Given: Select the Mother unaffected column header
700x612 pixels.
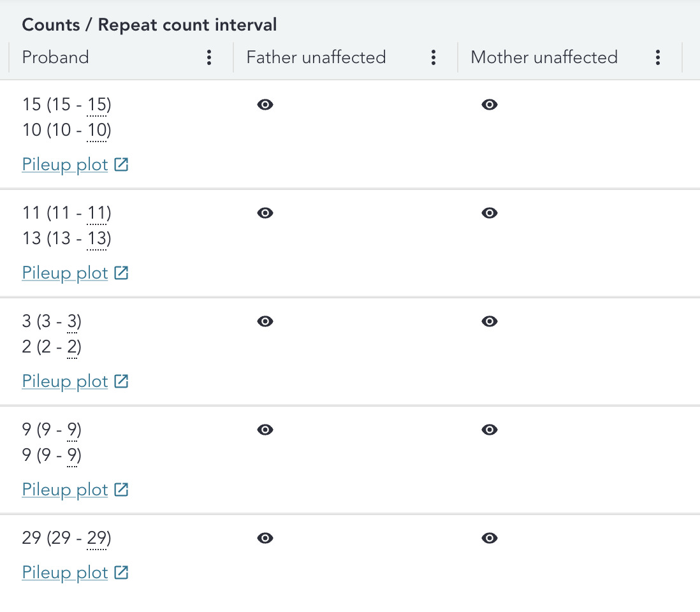Looking at the screenshot, I should (544, 57).
